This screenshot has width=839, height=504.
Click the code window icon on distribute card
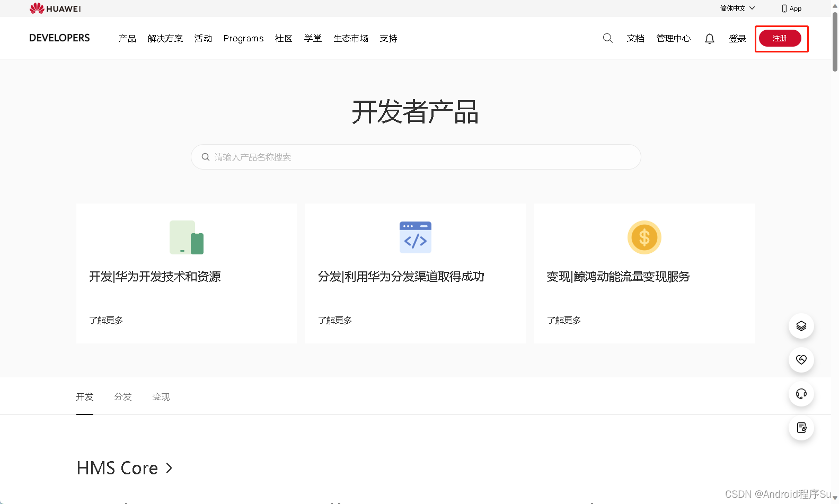coord(416,237)
